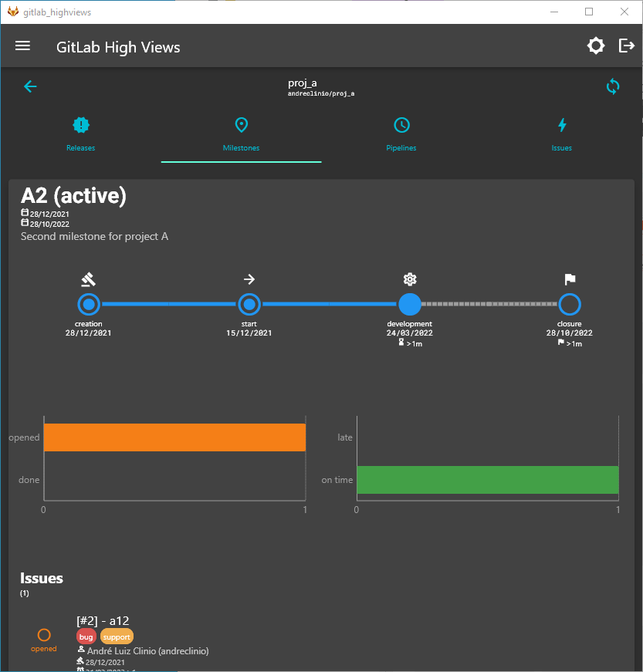Image resolution: width=643 pixels, height=672 pixels.
Task: Select the start timeline node
Action: (x=249, y=304)
